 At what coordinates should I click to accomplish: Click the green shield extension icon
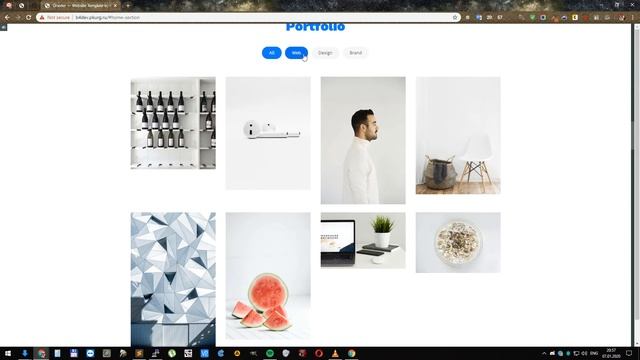click(x=532, y=18)
